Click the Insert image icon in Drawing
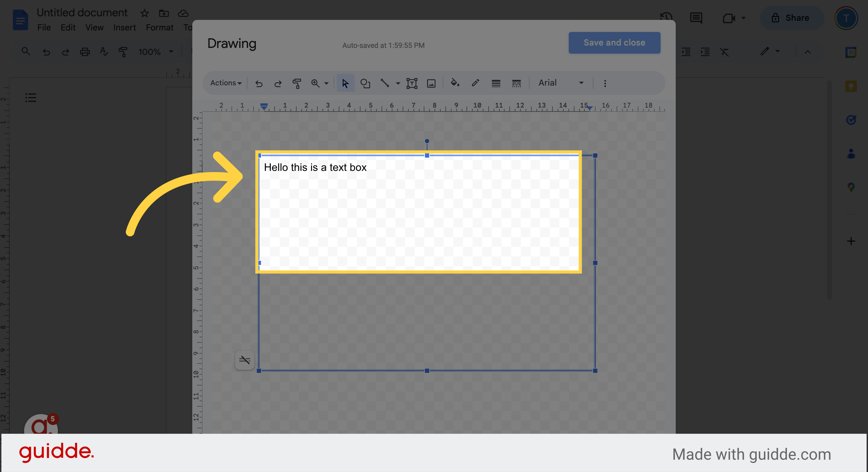 tap(431, 83)
